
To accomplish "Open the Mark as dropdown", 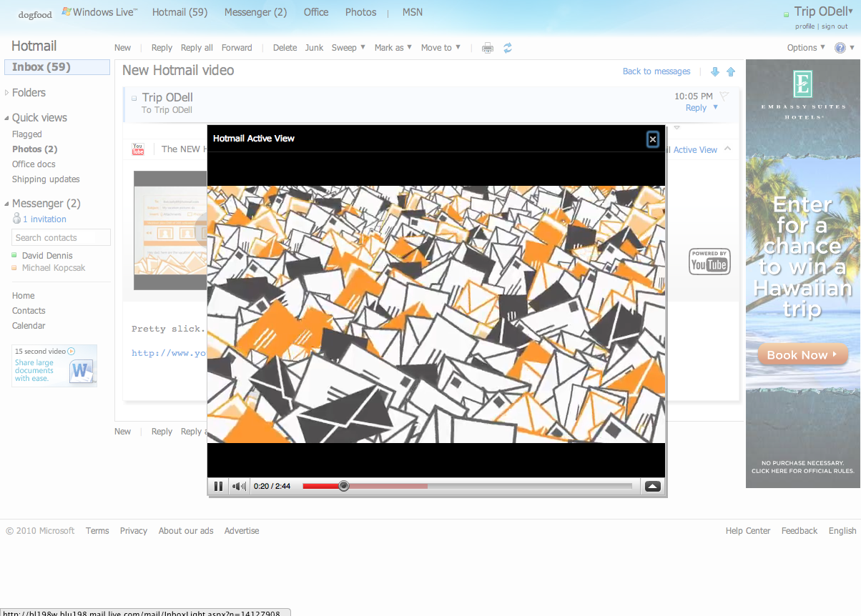I will coord(393,48).
